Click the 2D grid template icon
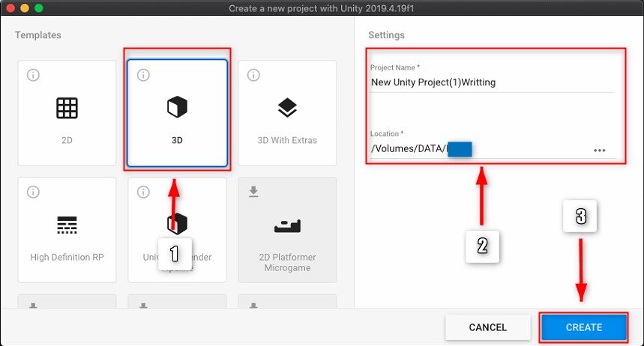Screen dimensions: 644x346 coord(67,108)
